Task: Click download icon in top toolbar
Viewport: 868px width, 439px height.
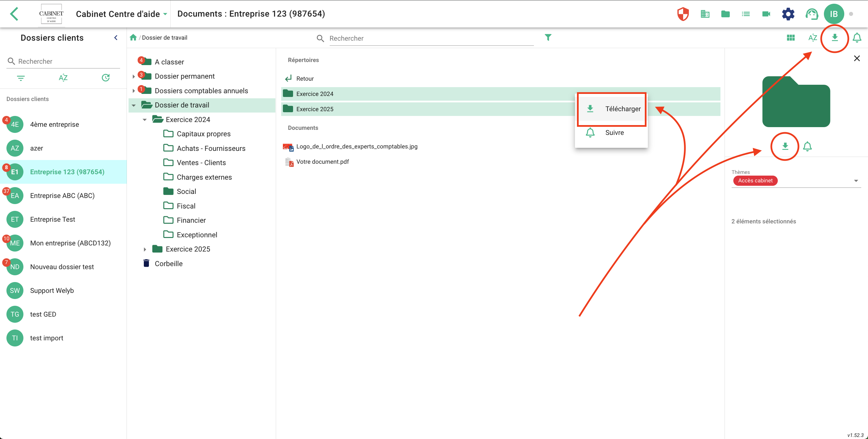Action: point(834,37)
